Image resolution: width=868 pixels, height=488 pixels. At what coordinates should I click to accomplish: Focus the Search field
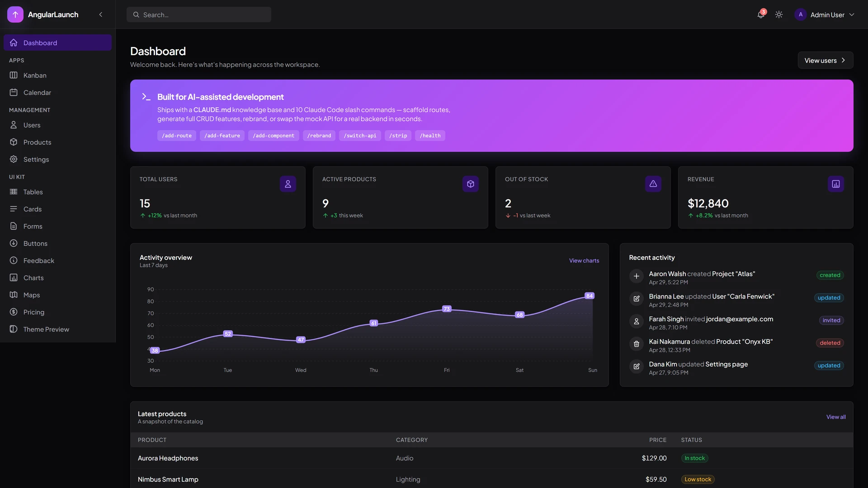[x=199, y=14]
